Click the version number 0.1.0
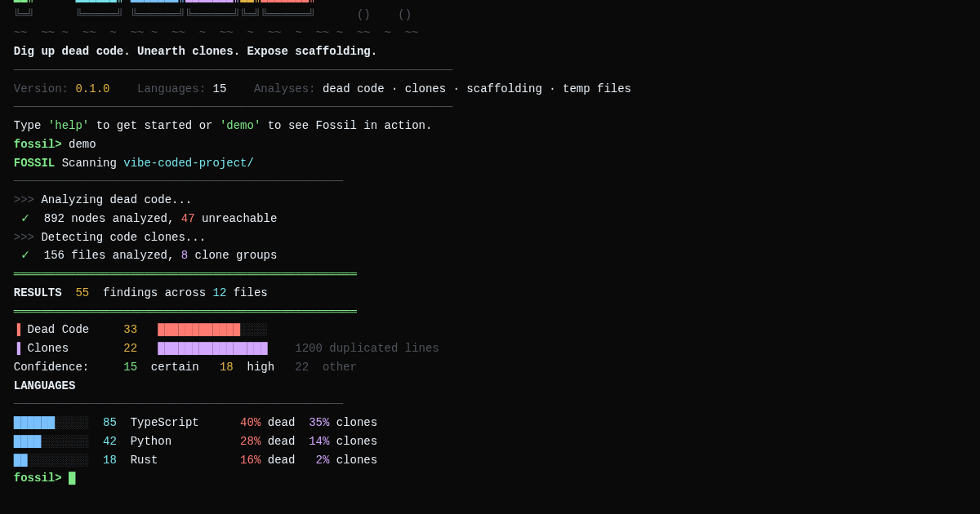 92,89
